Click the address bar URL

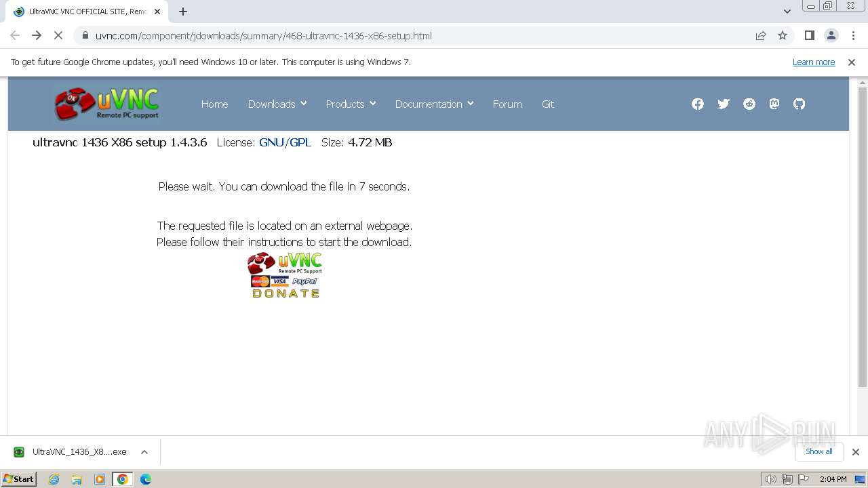[264, 35]
